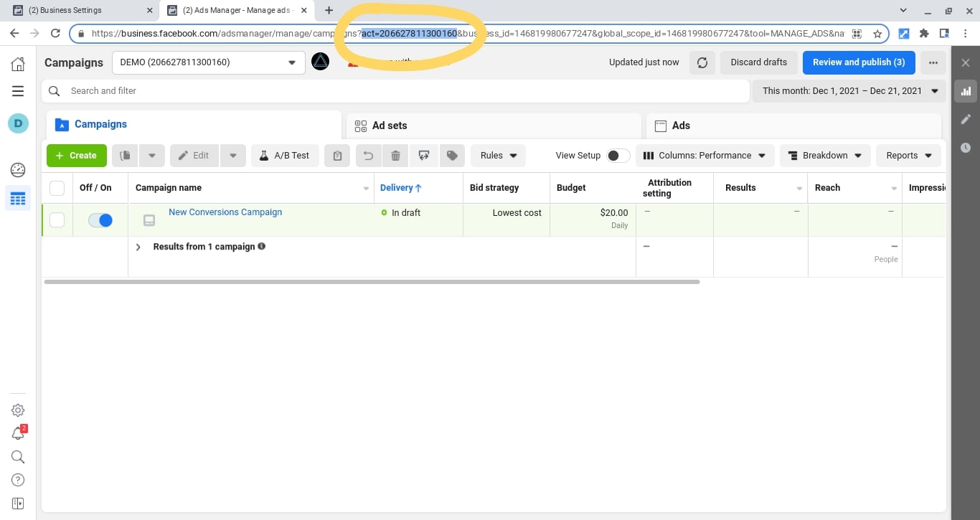Viewport: 980px width, 520px height.
Task: Click the Edit button
Action: click(194, 156)
